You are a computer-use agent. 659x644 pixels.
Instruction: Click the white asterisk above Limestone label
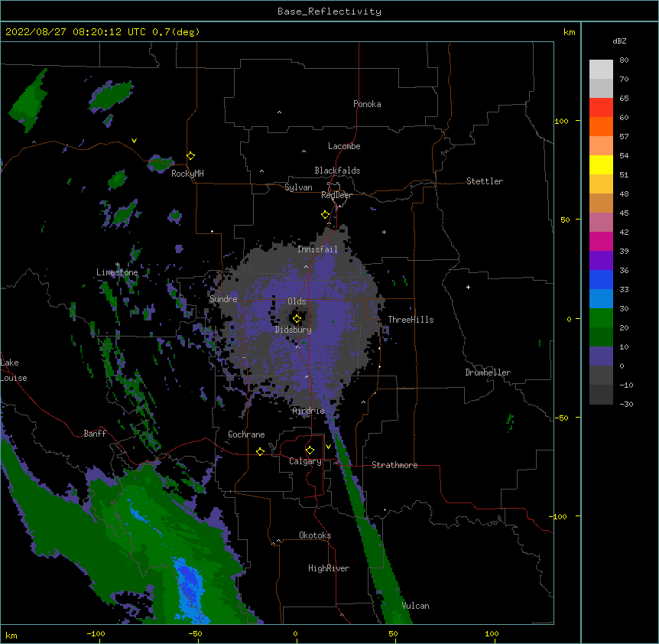click(118, 265)
